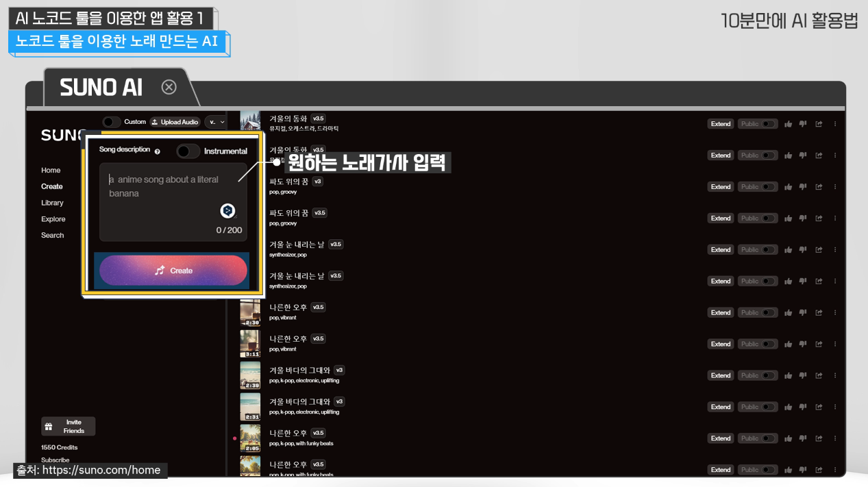
Task: Dislike 겨울 바다의 그대와 with 2:31 thumbnail
Action: [x=803, y=408]
